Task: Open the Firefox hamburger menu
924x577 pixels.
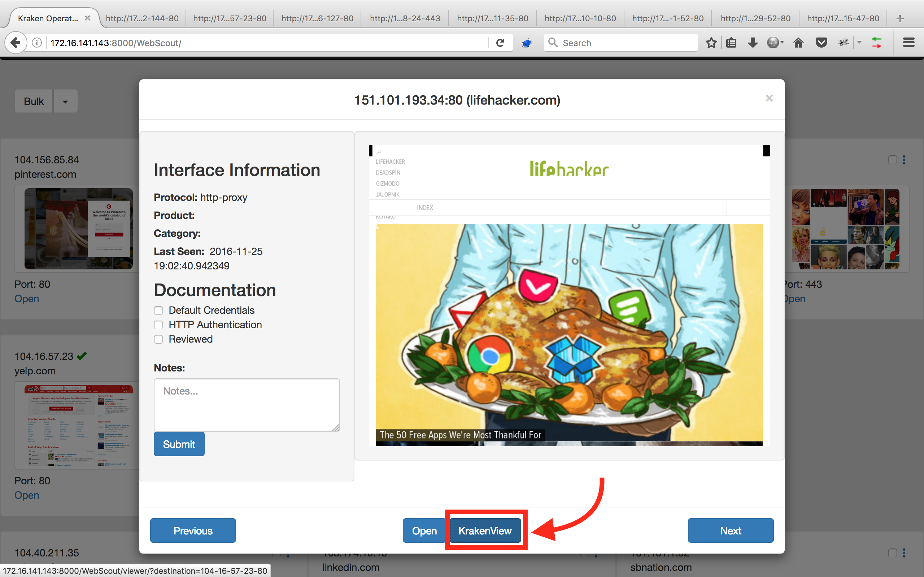Action: coord(908,43)
